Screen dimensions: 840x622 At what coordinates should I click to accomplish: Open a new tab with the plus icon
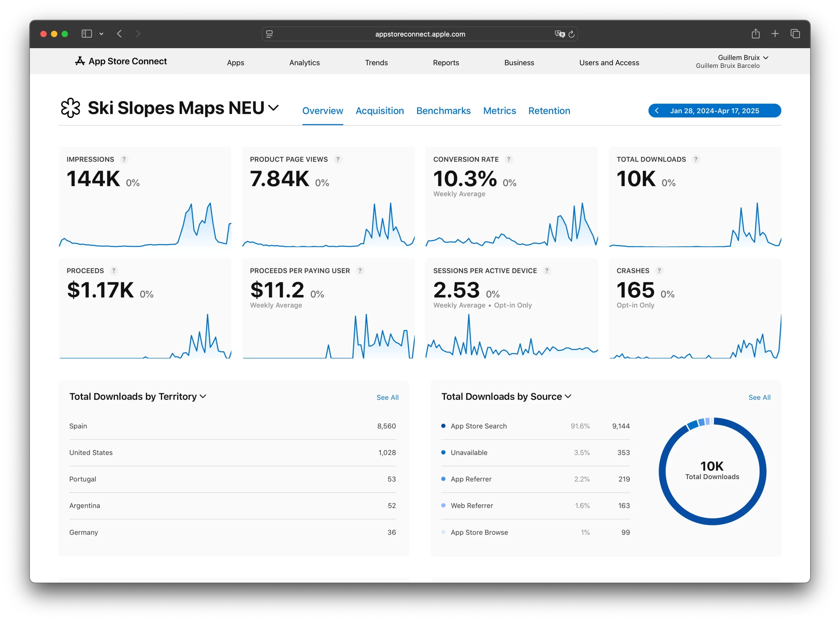(775, 34)
